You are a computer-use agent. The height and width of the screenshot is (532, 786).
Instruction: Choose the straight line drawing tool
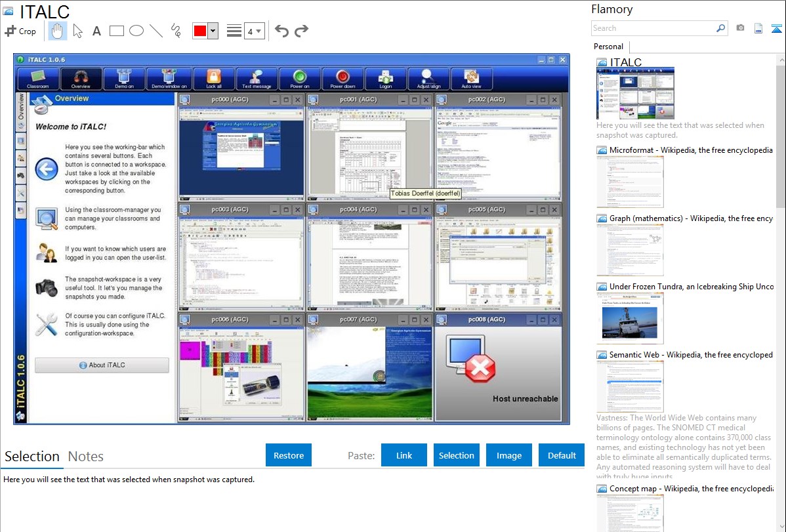tap(156, 31)
